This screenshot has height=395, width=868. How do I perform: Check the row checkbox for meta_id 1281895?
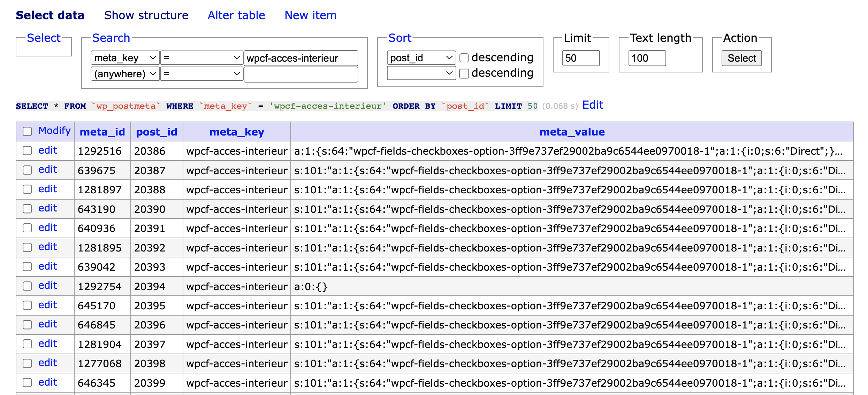27,247
